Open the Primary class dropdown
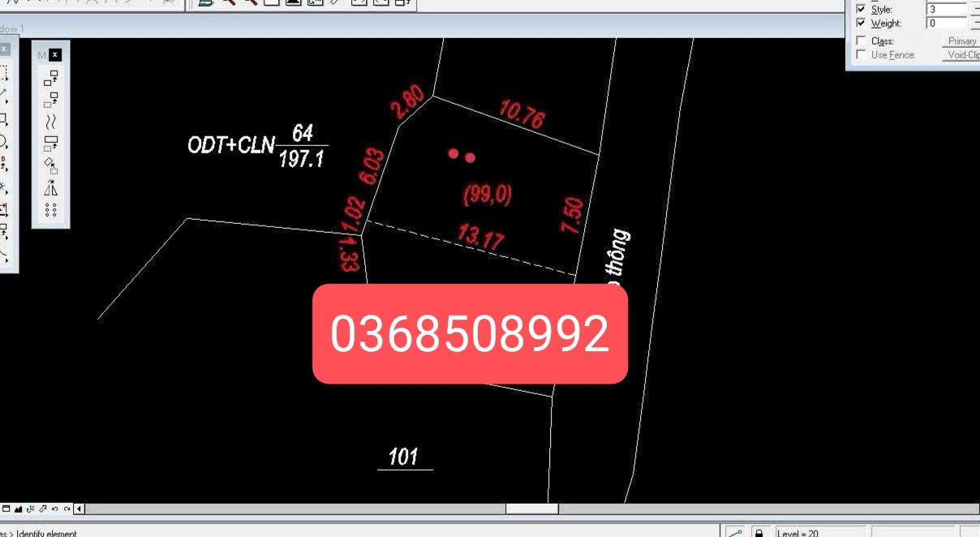 pos(961,41)
